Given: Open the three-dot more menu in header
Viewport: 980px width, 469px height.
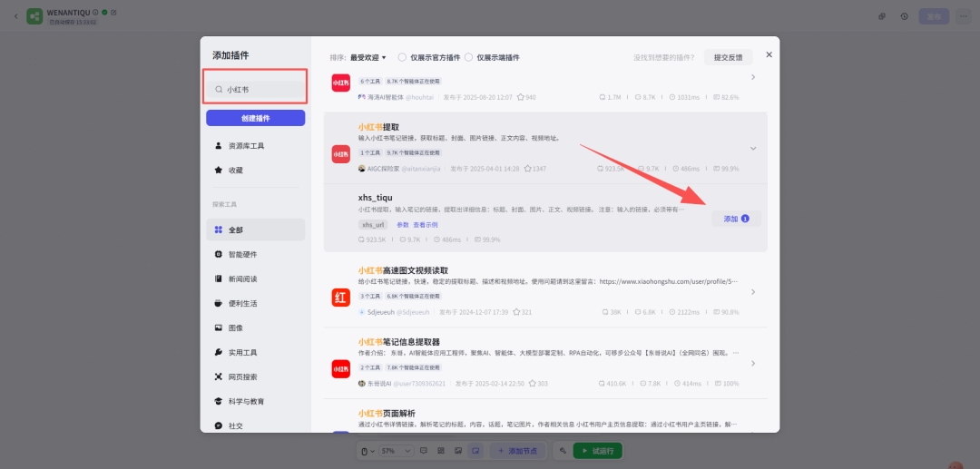Looking at the screenshot, I should 963,16.
